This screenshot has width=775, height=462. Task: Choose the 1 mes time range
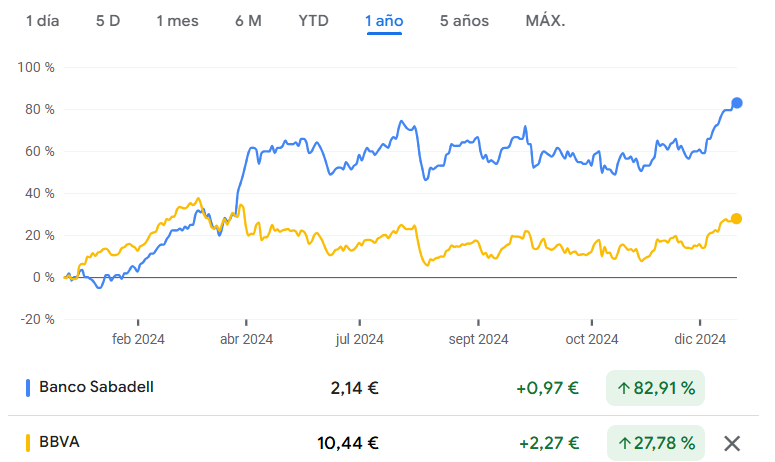click(x=178, y=21)
